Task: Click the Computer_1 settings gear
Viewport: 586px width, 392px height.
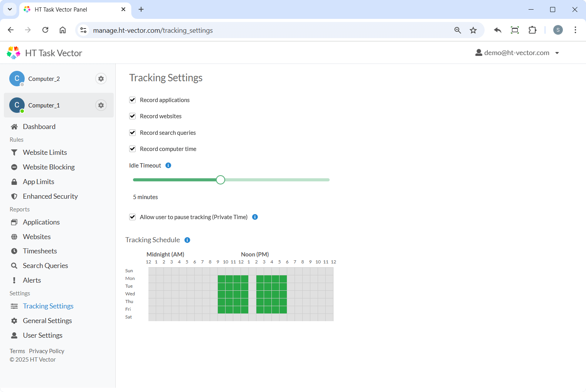Action: [101, 105]
